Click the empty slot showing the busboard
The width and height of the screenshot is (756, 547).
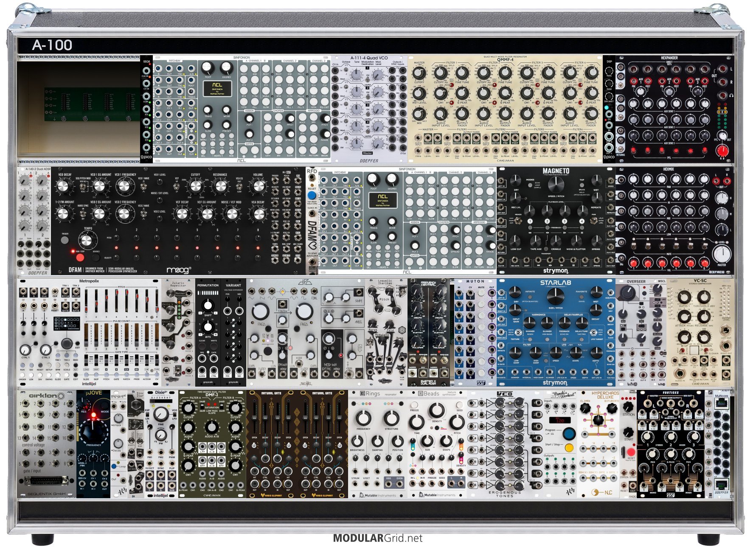(79, 109)
